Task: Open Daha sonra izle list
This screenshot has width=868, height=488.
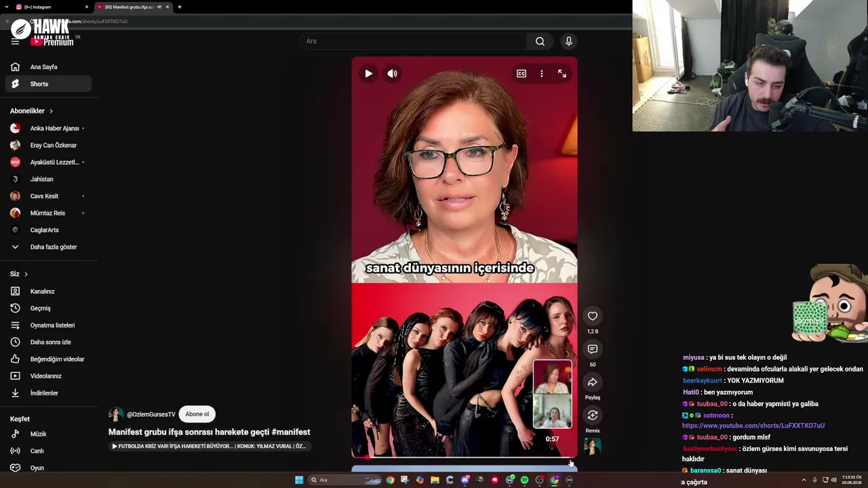Action: coord(48,342)
